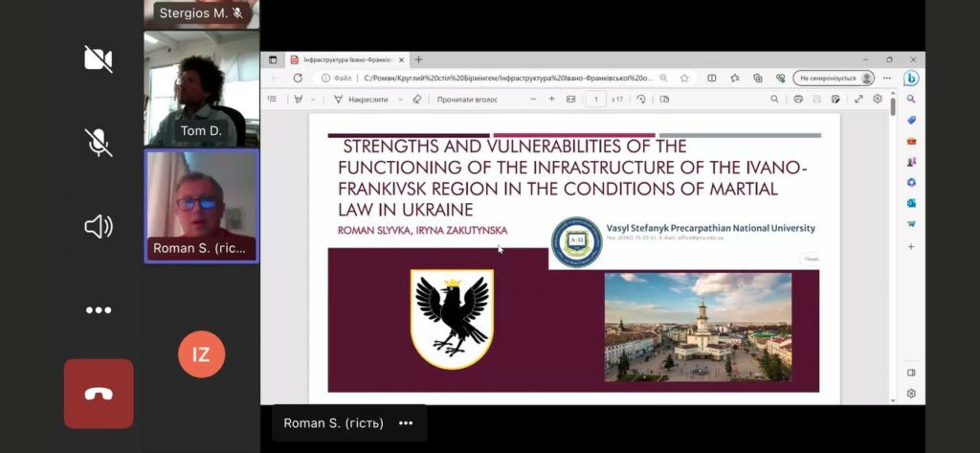Click the Не синхронізується profile button
The width and height of the screenshot is (980, 453).
tap(834, 79)
